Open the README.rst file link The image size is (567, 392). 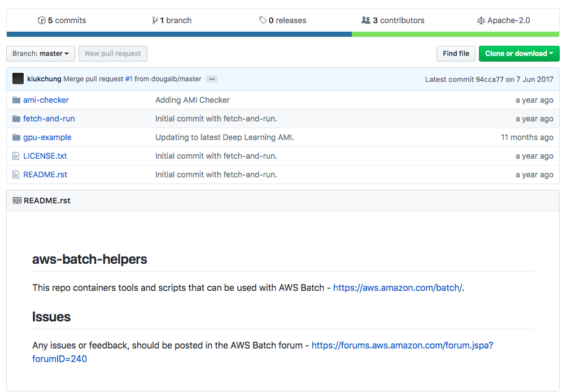click(x=45, y=175)
